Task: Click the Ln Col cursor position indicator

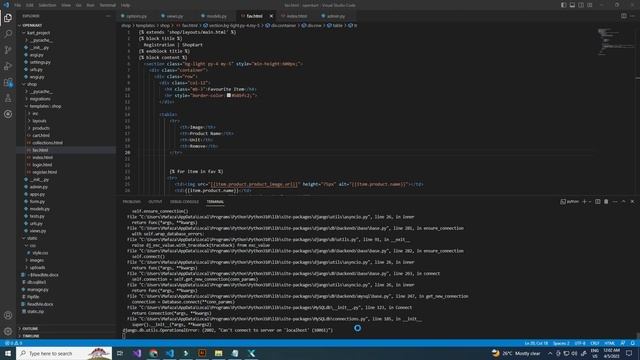Action: pos(536,343)
